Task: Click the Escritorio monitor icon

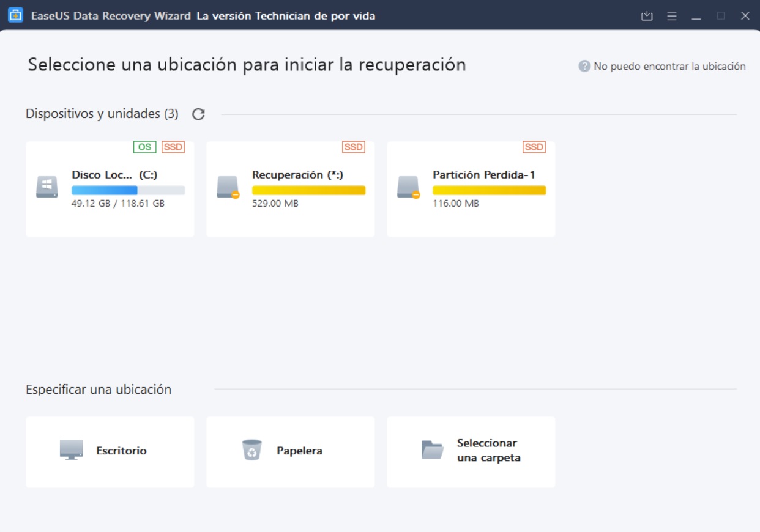Action: pyautogui.click(x=71, y=449)
